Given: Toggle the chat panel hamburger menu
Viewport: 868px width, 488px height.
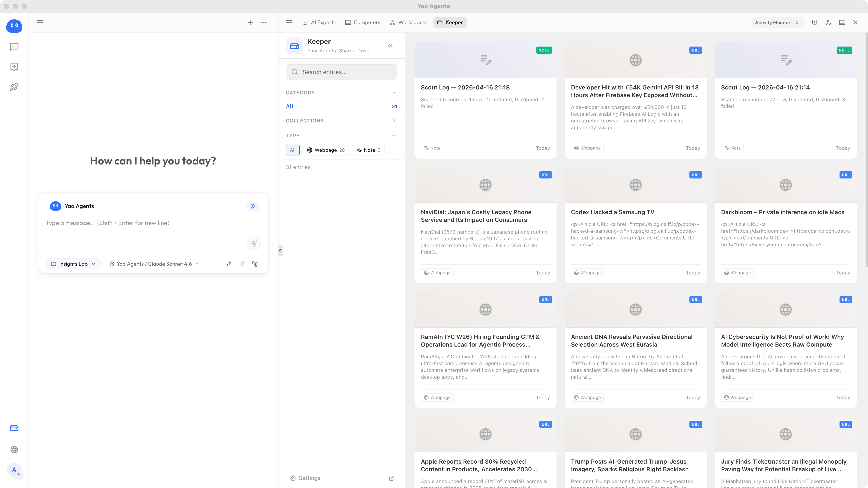Looking at the screenshot, I should point(40,22).
